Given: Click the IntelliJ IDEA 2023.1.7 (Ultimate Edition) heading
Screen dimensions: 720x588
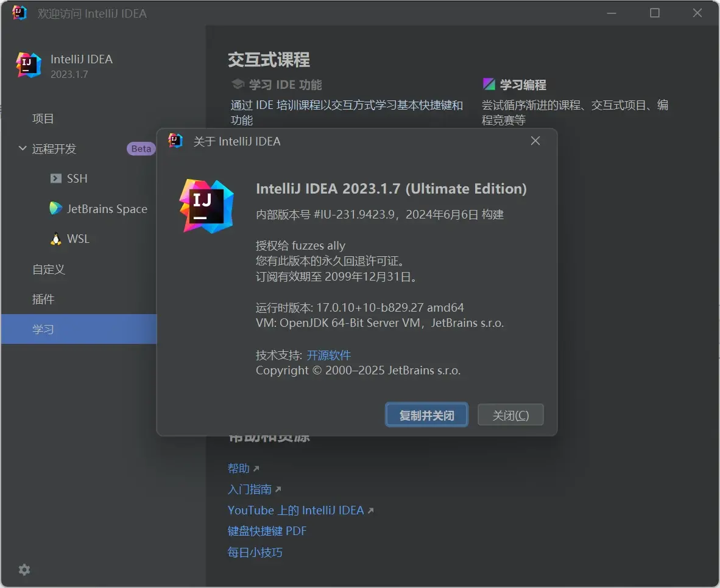Looking at the screenshot, I should (391, 189).
